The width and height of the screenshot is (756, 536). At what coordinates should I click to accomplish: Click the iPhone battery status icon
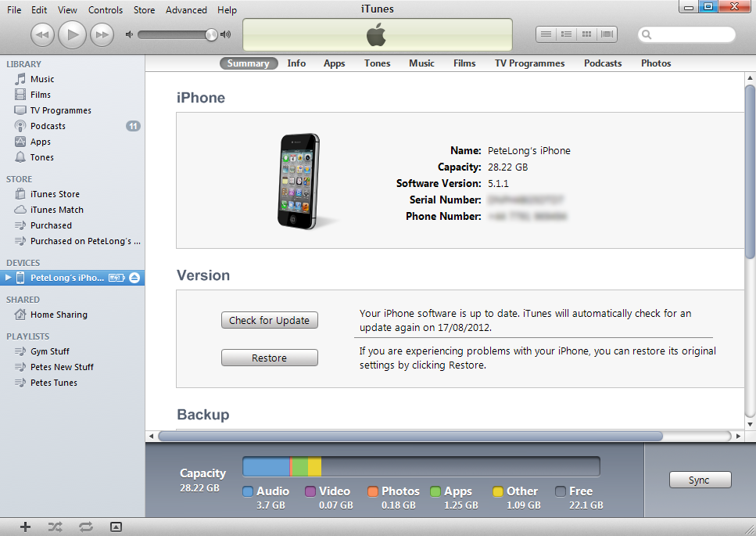(x=116, y=278)
